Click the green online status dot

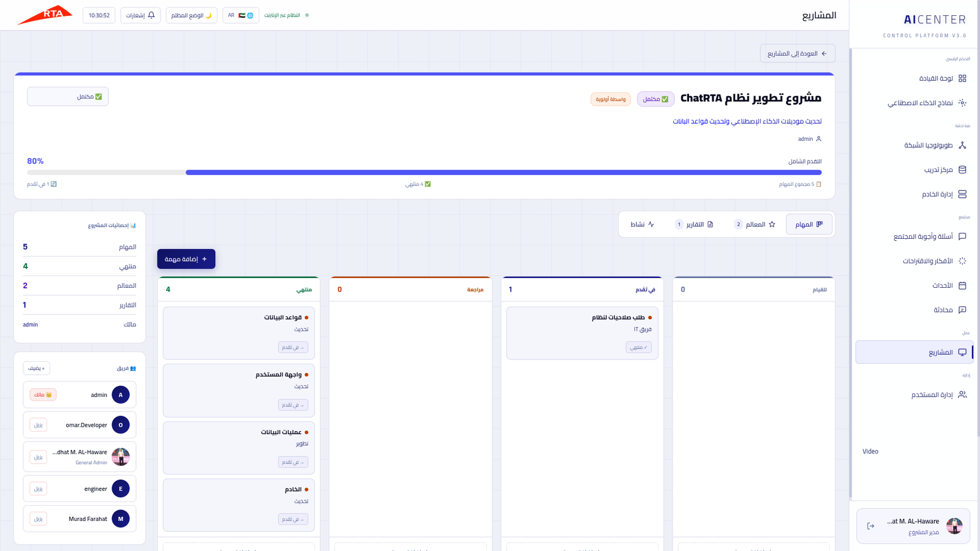tap(307, 15)
